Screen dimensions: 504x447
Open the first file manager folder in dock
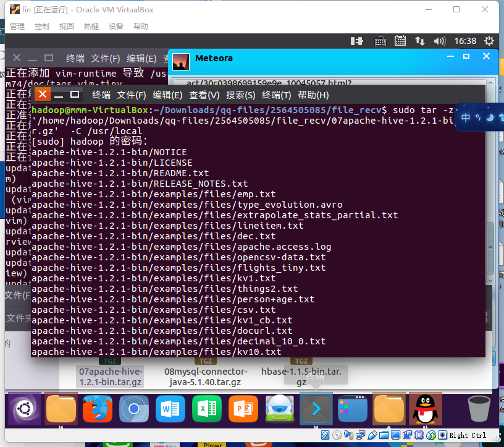pyautogui.click(x=61, y=409)
